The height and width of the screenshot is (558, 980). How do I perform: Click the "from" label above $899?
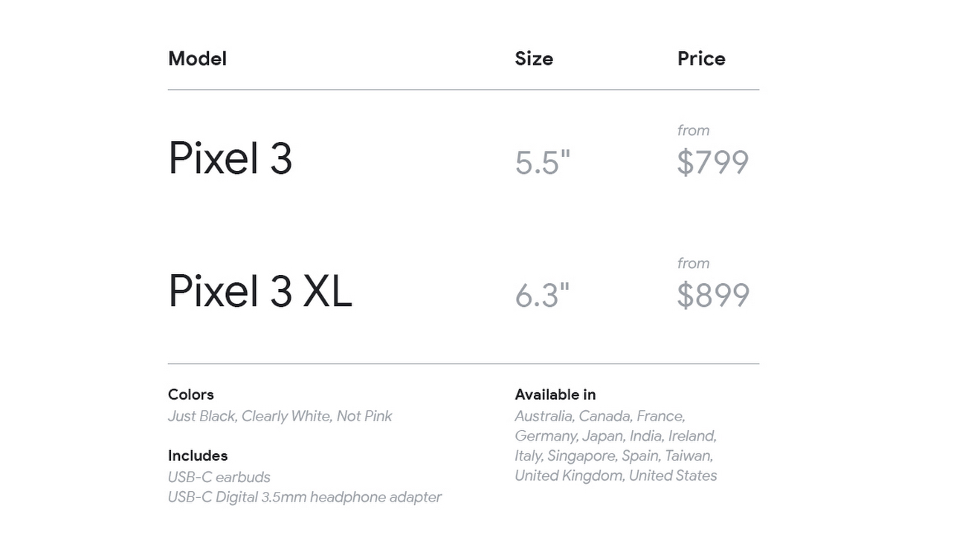[693, 263]
